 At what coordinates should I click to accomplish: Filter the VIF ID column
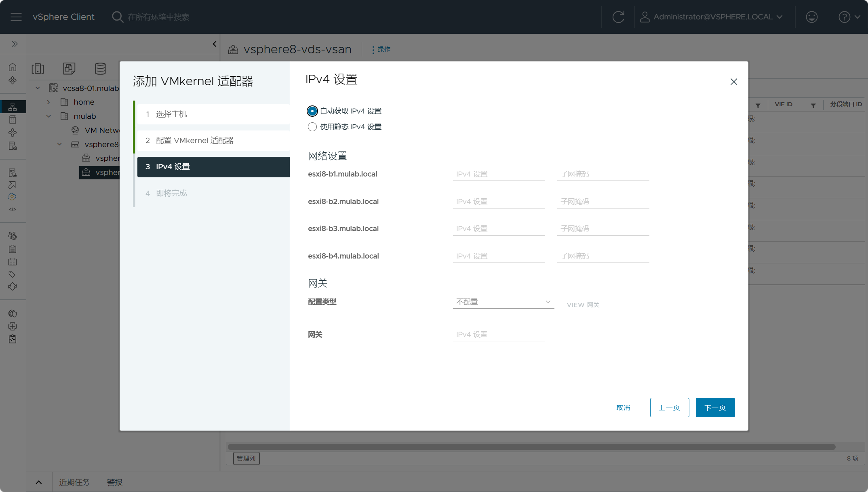pos(813,105)
